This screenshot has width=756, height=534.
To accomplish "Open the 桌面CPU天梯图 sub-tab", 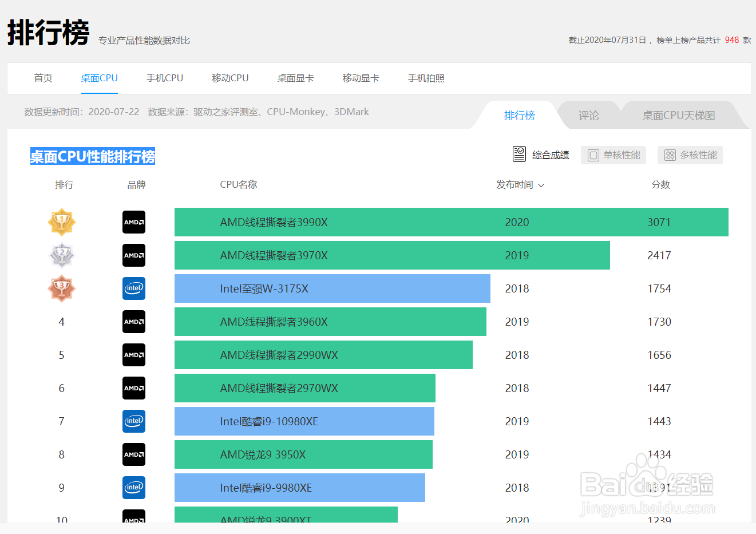I will point(679,115).
